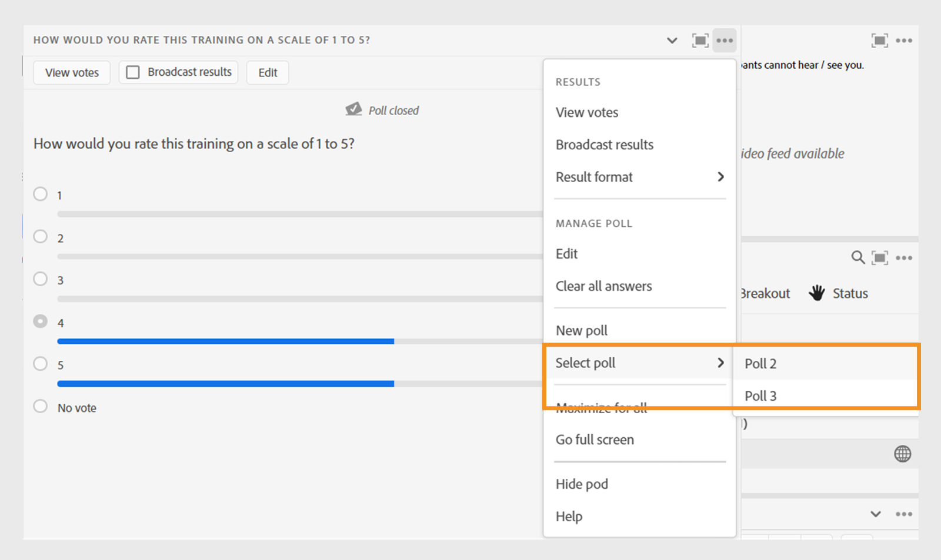Expand the bottom-right pod chevron dropdown
The image size is (941, 560).
876,514
